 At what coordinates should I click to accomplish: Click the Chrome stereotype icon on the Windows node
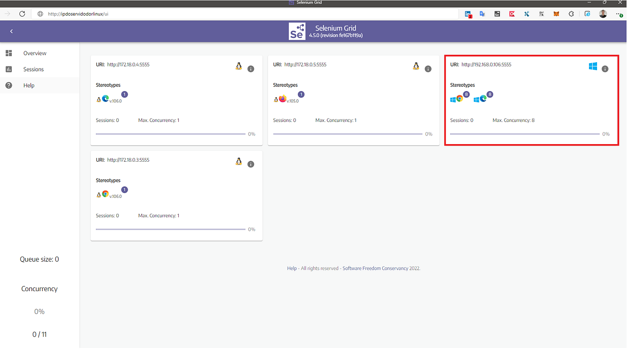[x=460, y=98]
